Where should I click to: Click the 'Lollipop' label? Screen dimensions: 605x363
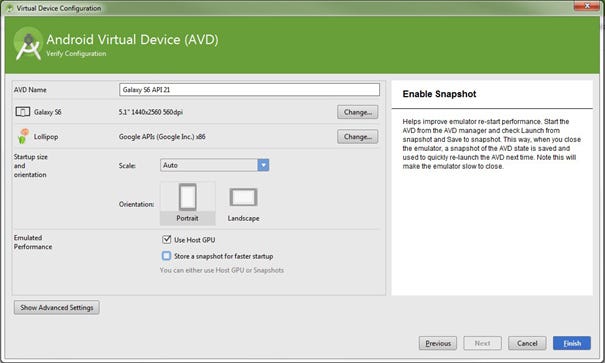click(46, 137)
